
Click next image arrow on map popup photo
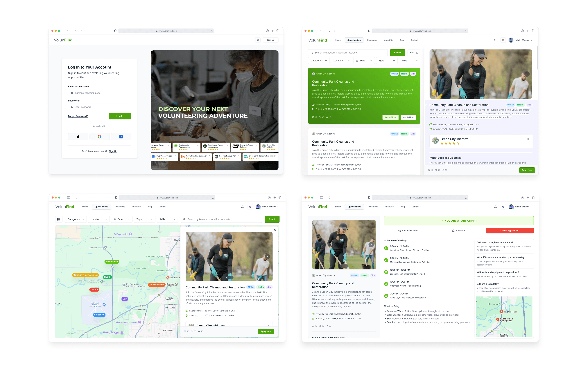(x=267, y=256)
